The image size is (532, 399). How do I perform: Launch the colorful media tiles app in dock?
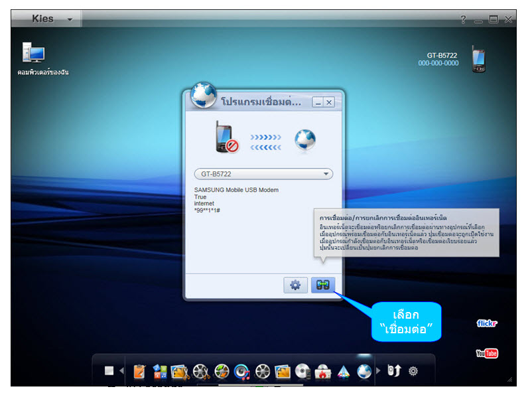click(x=160, y=371)
